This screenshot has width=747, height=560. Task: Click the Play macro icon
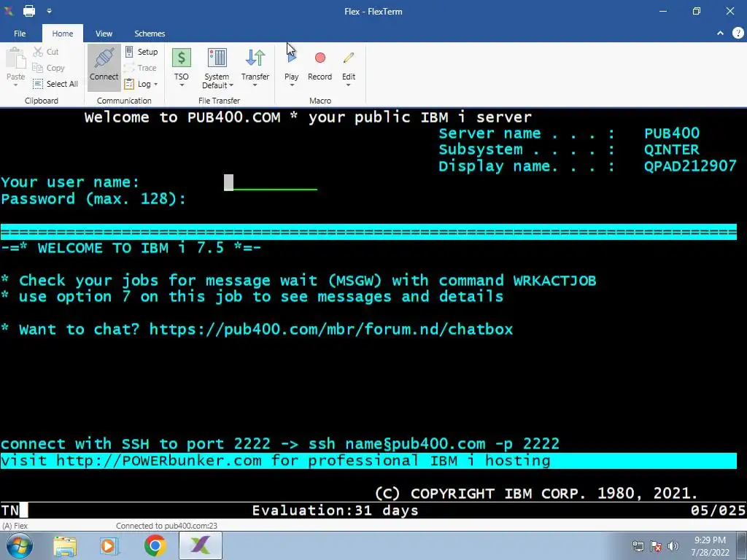292,58
